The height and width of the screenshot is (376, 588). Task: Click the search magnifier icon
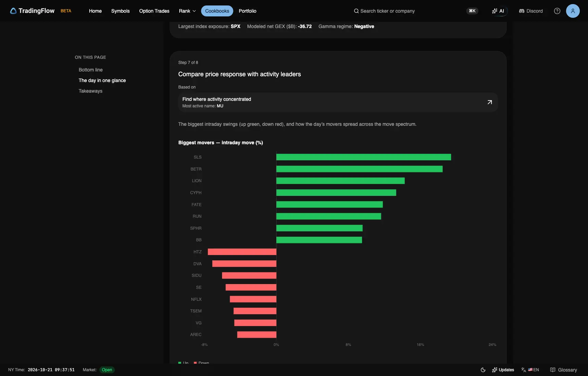click(x=356, y=11)
